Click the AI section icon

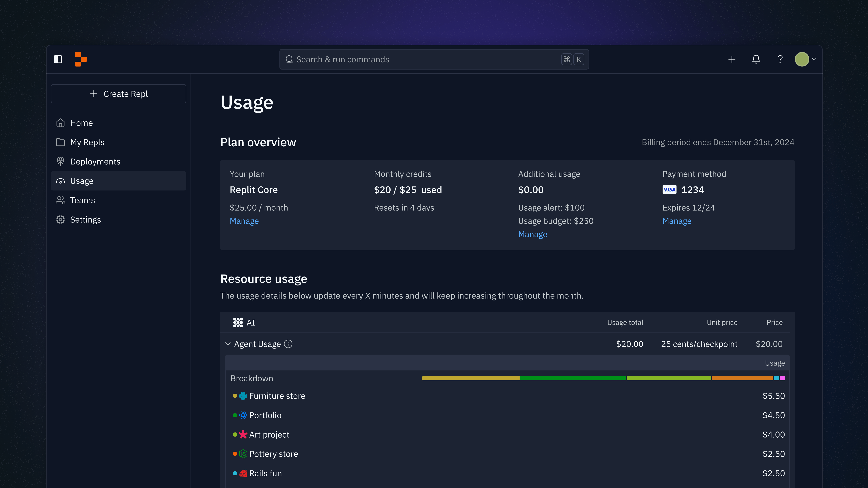click(x=238, y=322)
